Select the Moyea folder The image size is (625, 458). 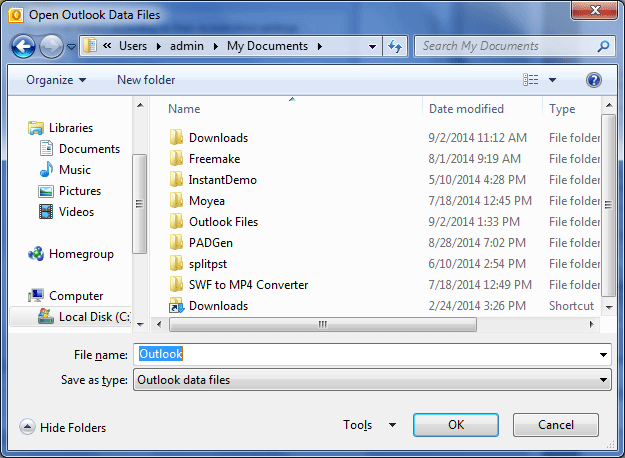pos(206,201)
